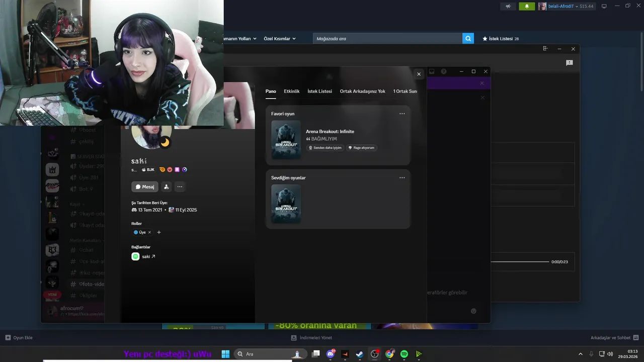Open Chrome from the taskbar
Screen dimensions: 644x362
pos(389,354)
